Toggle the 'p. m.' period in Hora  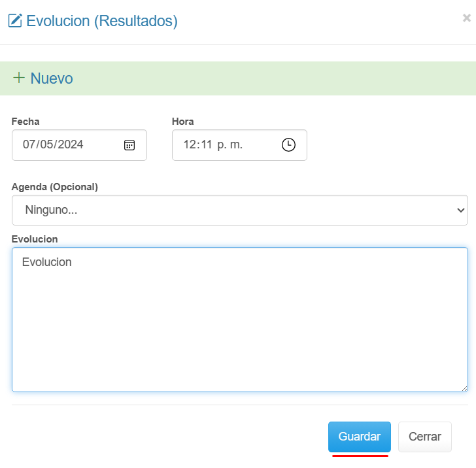click(230, 145)
